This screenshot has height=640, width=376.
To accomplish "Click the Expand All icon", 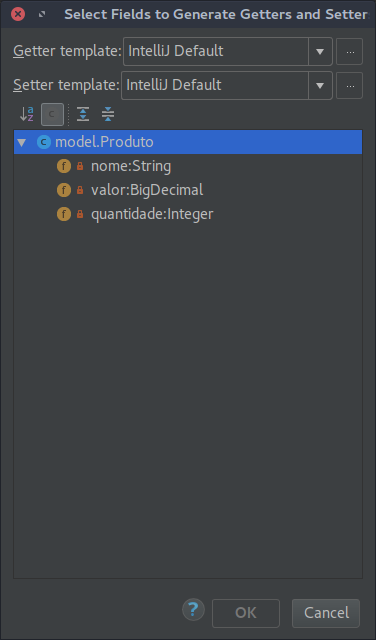I will click(x=83, y=114).
